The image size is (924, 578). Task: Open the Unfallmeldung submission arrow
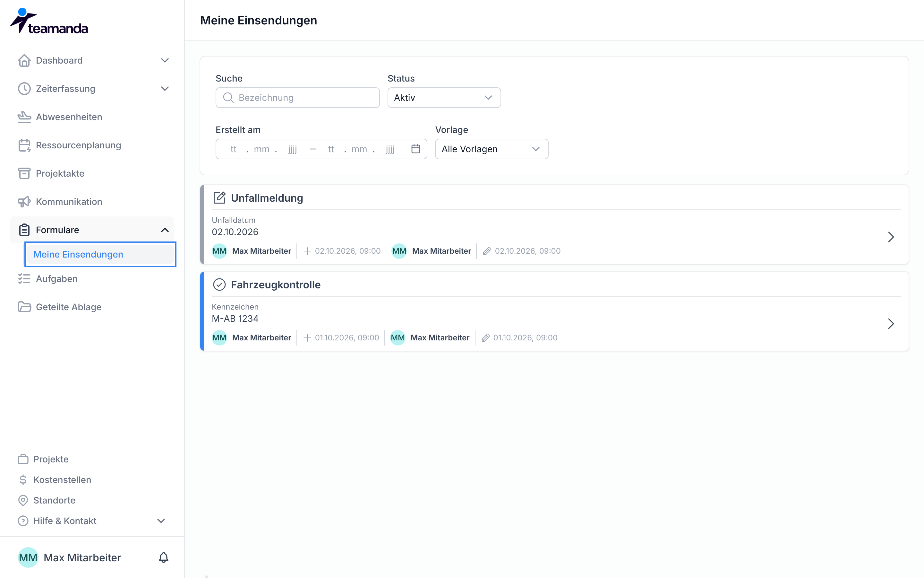point(891,237)
